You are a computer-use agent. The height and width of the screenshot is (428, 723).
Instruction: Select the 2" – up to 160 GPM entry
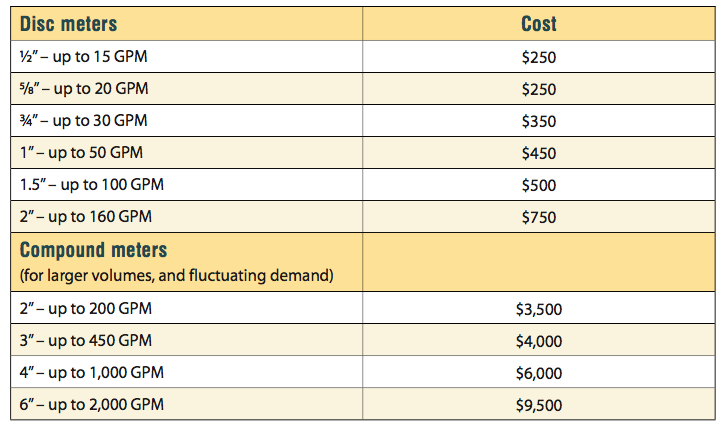point(78,217)
